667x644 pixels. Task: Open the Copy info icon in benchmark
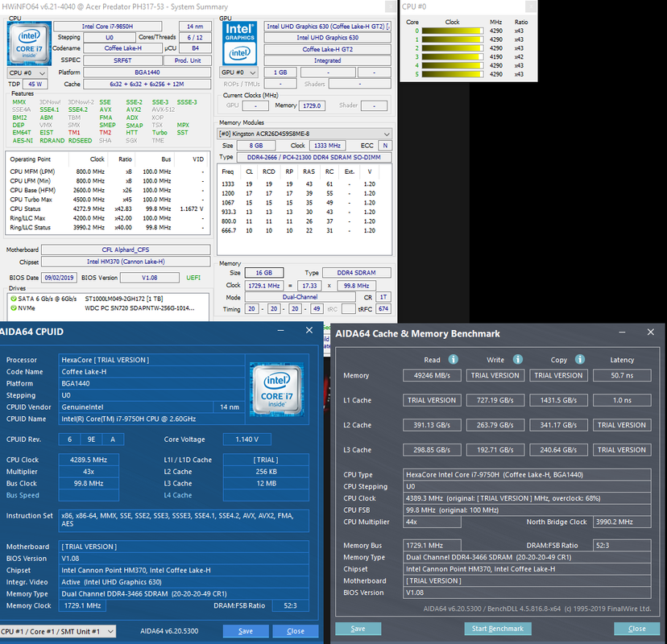580,360
